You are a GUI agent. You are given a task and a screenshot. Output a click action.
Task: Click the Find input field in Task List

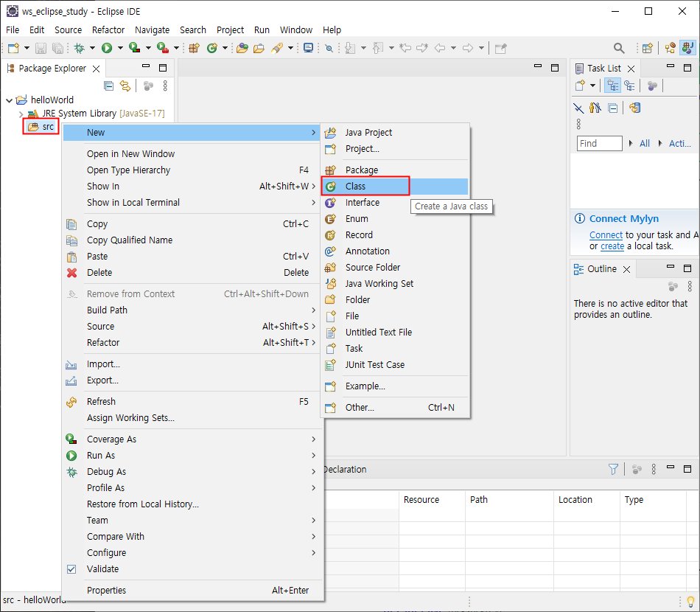600,143
